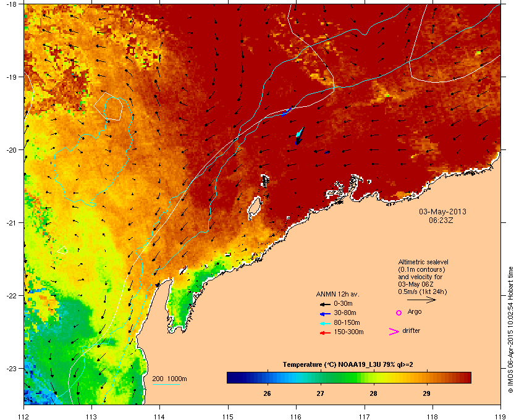
Task: Click the '116' longitude axis label
Action: click(x=296, y=416)
